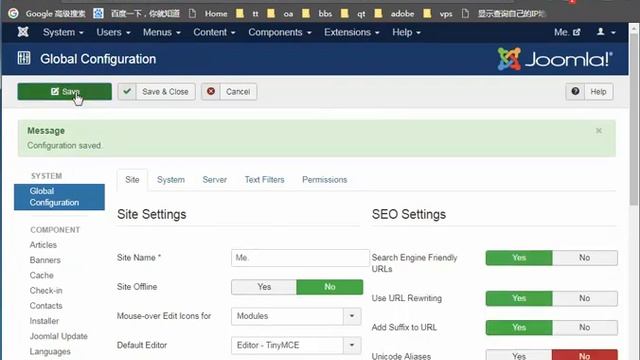Enable Search Engine Friendly URLs Yes
640x360 pixels.
pos(519,258)
